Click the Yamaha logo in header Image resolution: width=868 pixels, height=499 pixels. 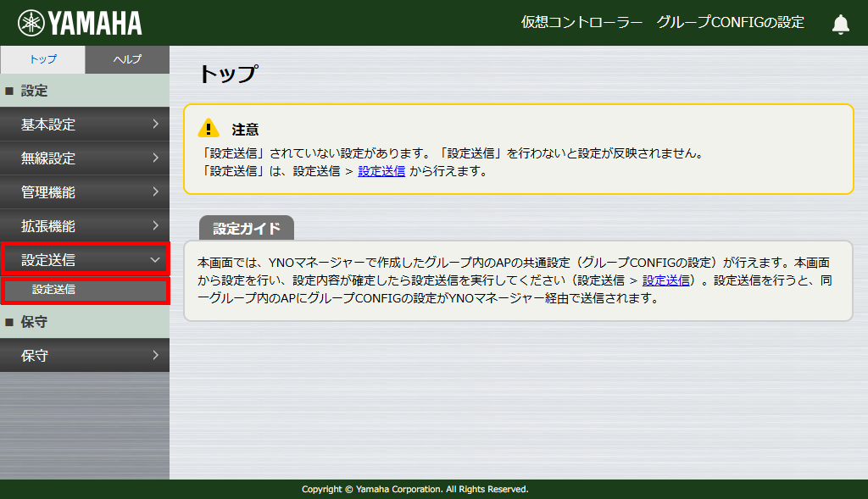(80, 23)
